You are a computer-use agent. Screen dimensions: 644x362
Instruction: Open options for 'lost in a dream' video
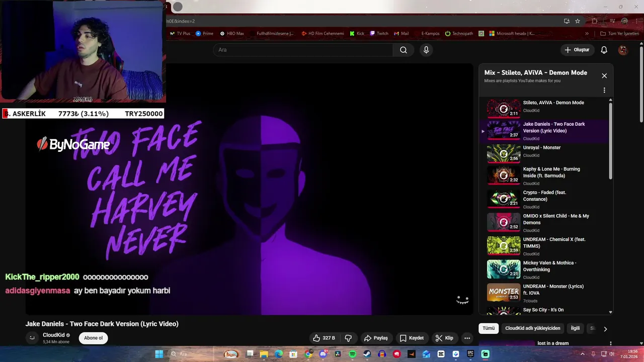[611, 344]
